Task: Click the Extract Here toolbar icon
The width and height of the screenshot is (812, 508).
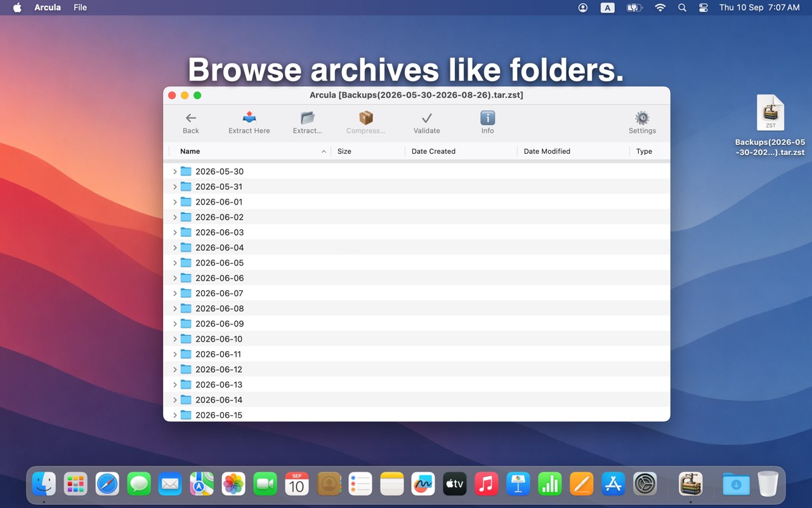Action: click(x=249, y=117)
